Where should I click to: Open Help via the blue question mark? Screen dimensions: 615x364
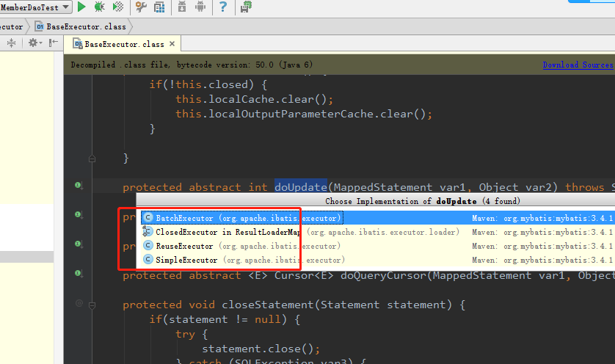point(223,7)
